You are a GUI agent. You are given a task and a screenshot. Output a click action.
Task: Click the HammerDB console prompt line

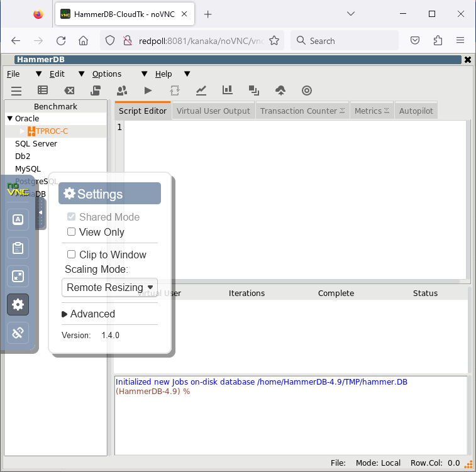[x=153, y=392]
